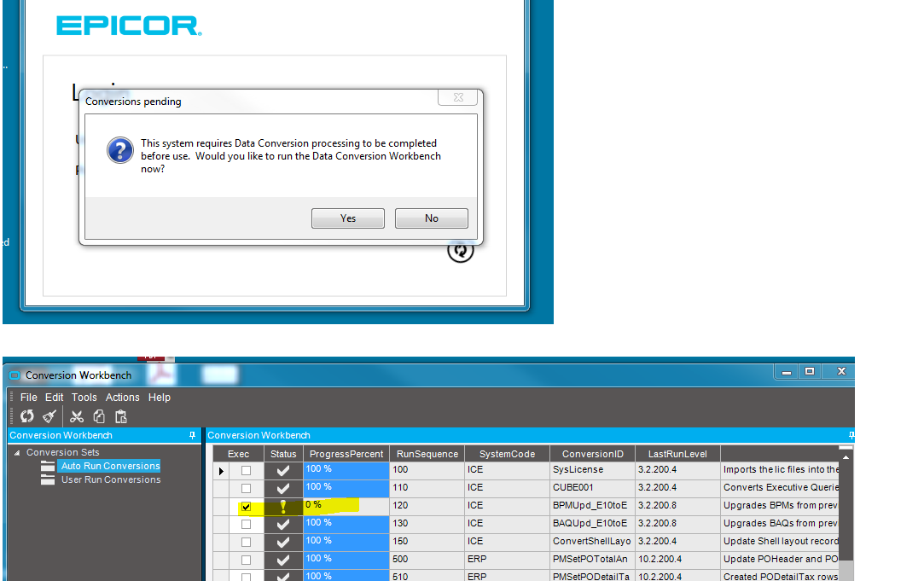Screen dimensions: 924x581
Task: Maximize the Conversion Workbench window
Action: (x=810, y=371)
